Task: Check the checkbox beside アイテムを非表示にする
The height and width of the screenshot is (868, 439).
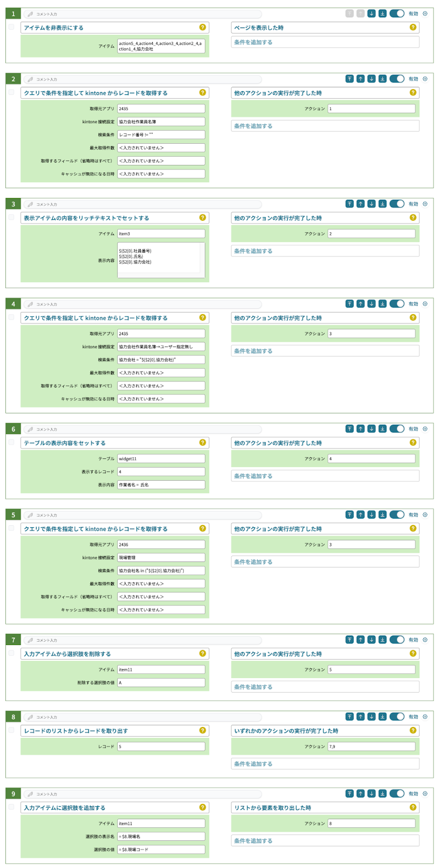Action: [11, 27]
